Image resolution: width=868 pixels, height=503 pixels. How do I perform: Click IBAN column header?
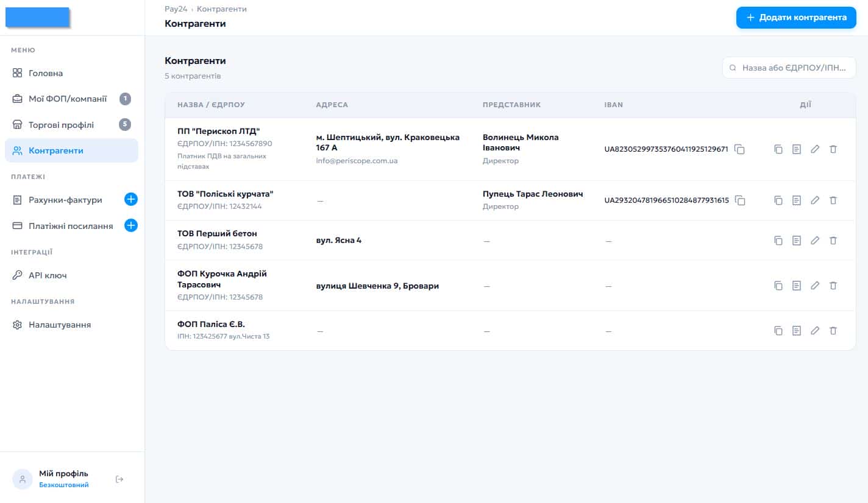614,105
